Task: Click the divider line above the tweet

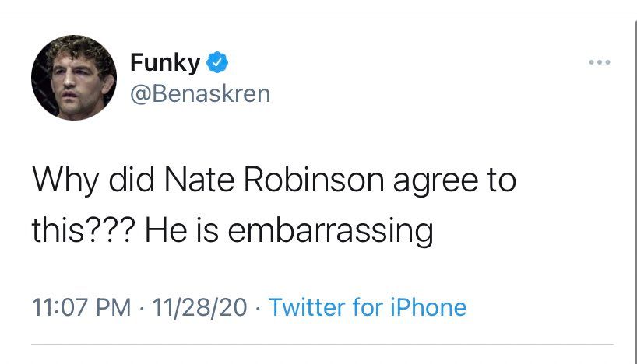Action: 318,16
